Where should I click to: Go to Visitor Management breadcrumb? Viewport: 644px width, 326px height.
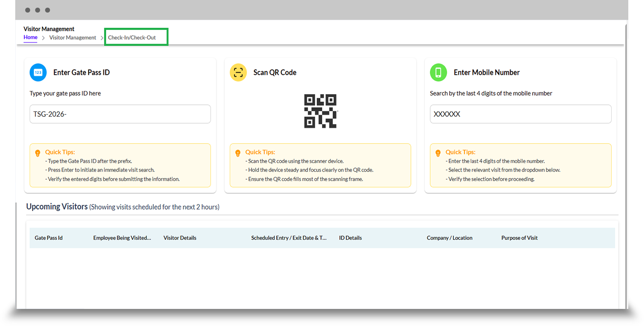(72, 38)
